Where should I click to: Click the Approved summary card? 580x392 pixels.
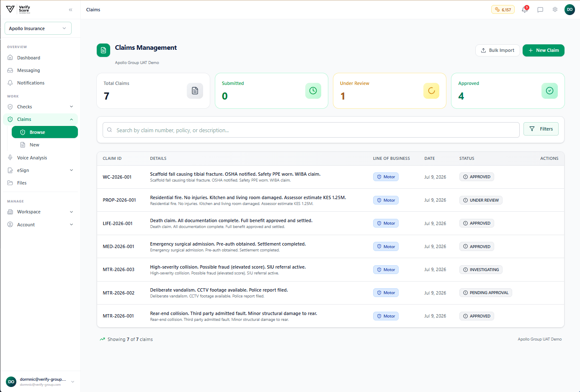click(508, 91)
